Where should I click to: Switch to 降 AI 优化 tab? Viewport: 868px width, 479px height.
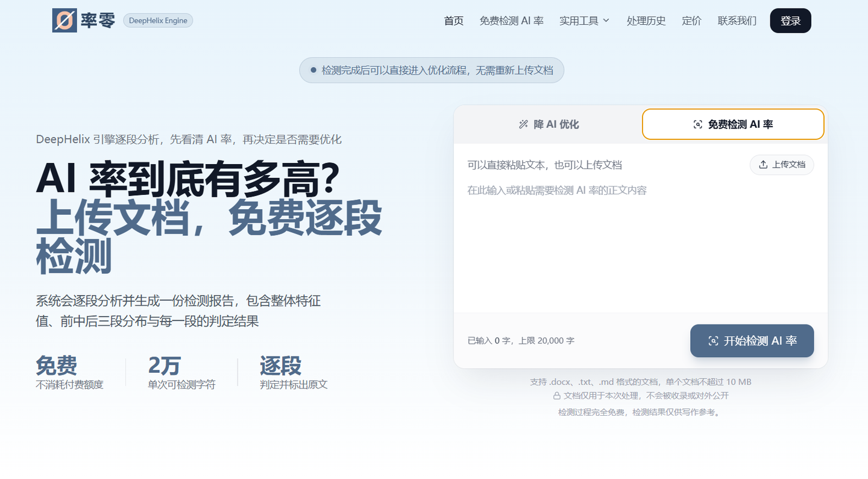tap(549, 124)
